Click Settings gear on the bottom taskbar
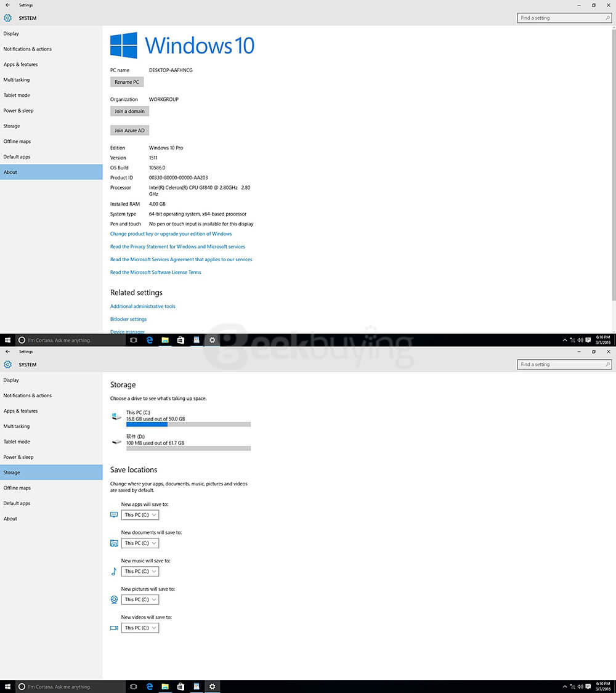The image size is (616, 693). (x=212, y=686)
